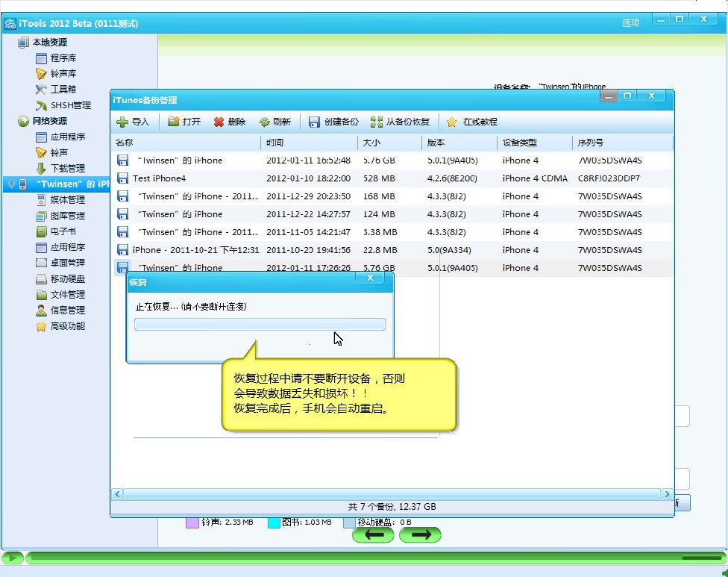728x577 pixels.
Task: Collapse the "Twinsen" iPhone device tree node
Action: [x=9, y=184]
